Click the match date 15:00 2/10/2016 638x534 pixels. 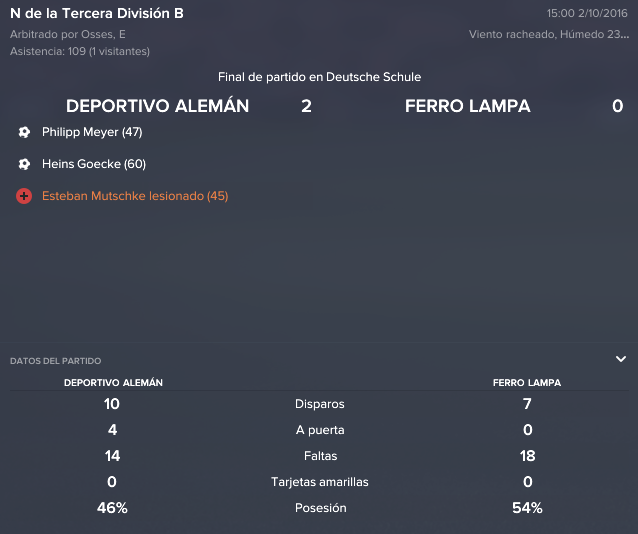click(x=587, y=13)
